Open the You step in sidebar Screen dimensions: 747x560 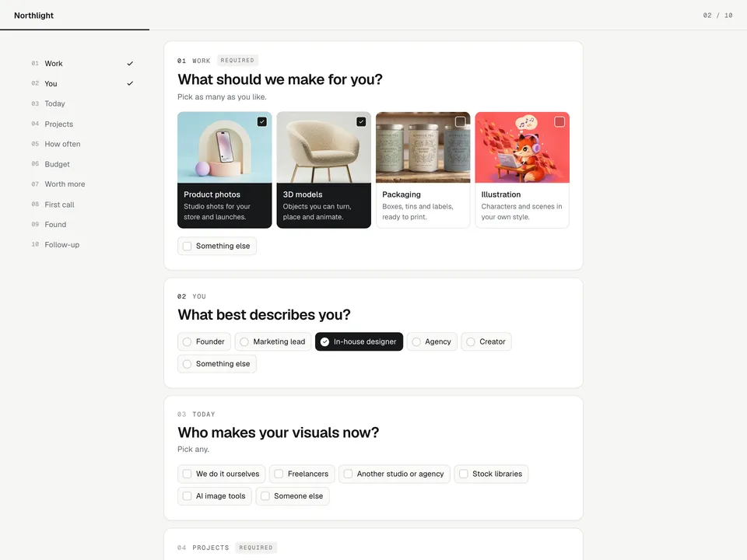click(x=82, y=83)
